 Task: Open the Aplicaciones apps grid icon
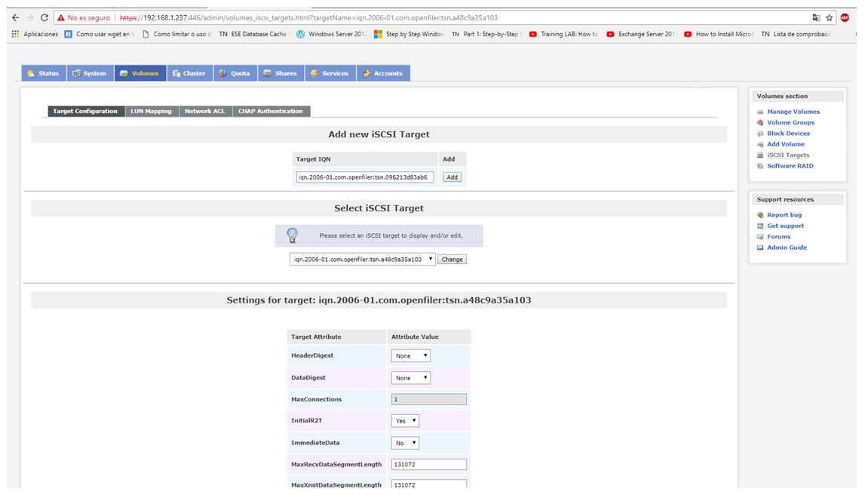[x=15, y=34]
